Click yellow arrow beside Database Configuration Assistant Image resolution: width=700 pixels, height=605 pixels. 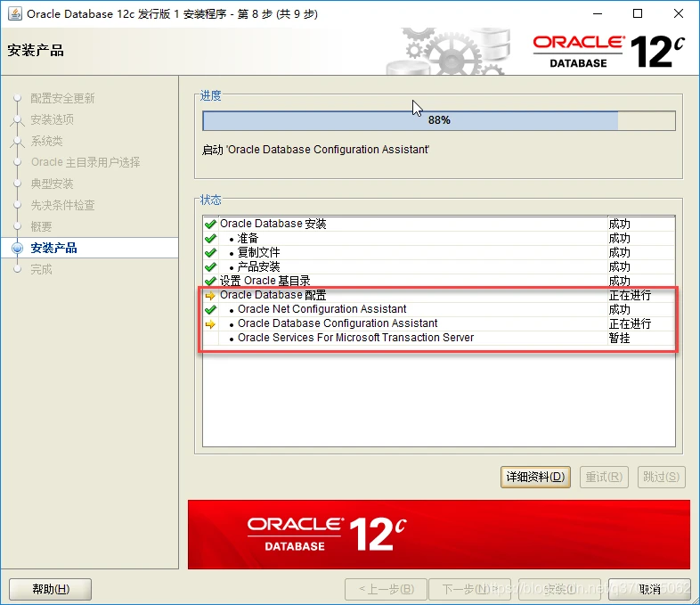point(210,324)
